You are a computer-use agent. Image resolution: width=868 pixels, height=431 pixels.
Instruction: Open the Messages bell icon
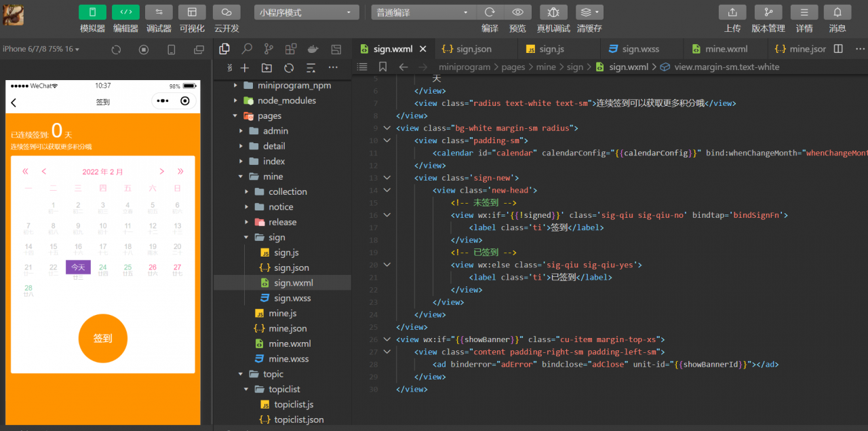click(837, 12)
